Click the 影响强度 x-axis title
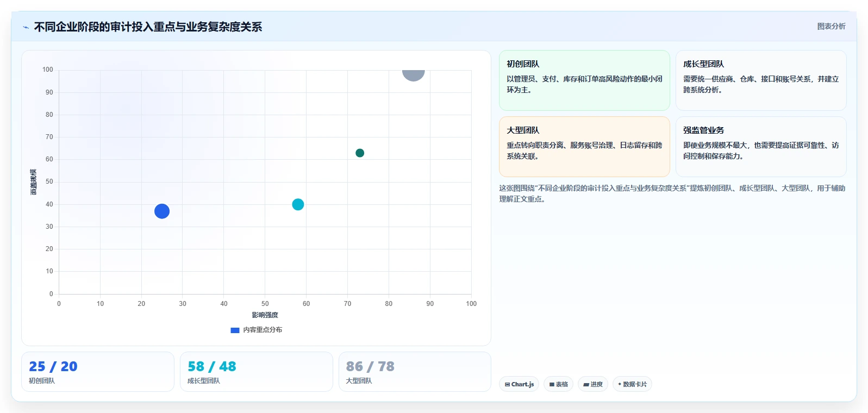868x413 pixels. point(265,315)
